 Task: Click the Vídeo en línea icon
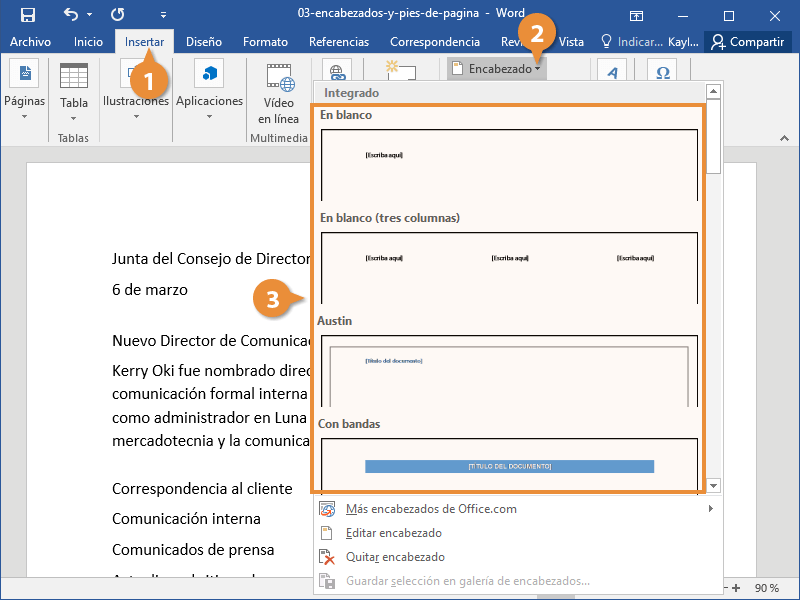pyautogui.click(x=279, y=78)
